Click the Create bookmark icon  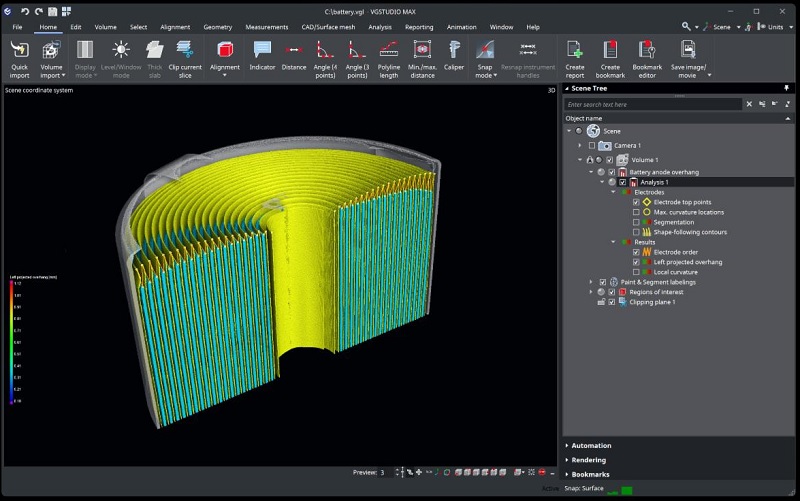coord(610,50)
